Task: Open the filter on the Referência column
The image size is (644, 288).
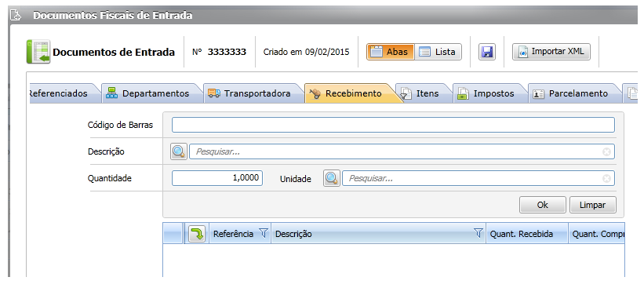Action: pyautogui.click(x=264, y=233)
